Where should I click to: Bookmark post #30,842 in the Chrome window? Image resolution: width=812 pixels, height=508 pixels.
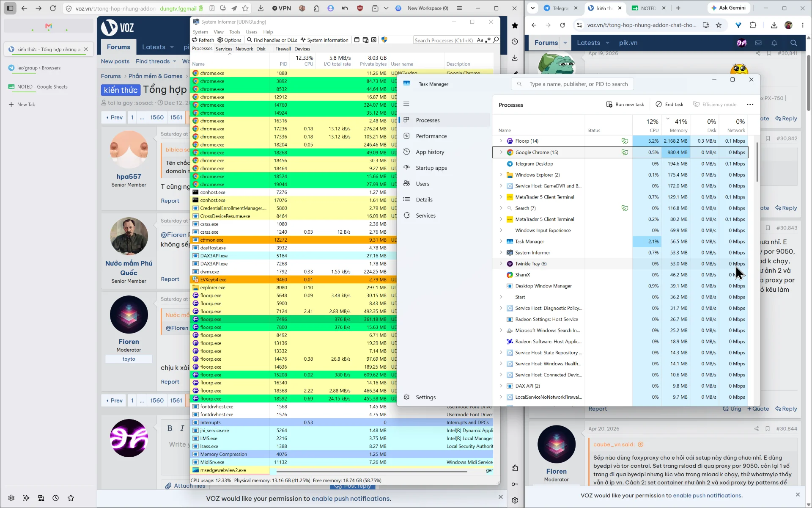[768, 138]
